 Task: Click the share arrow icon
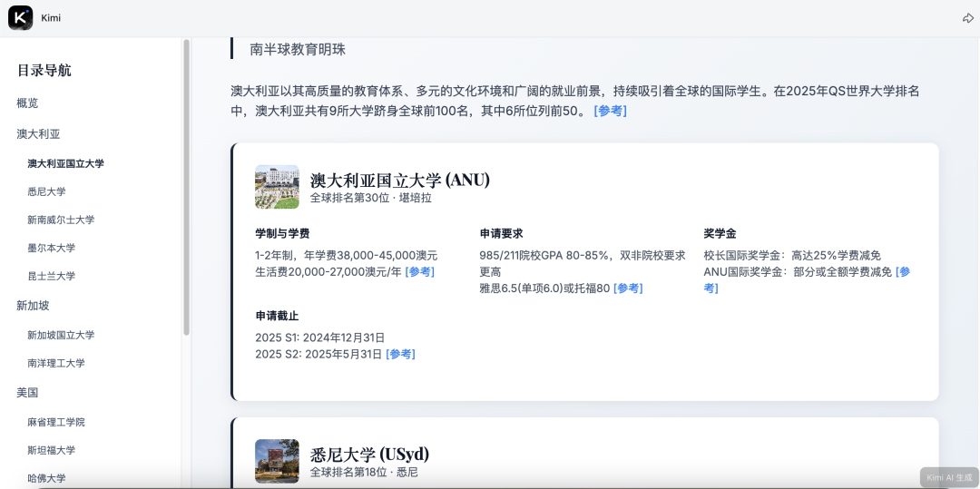[x=967, y=18]
